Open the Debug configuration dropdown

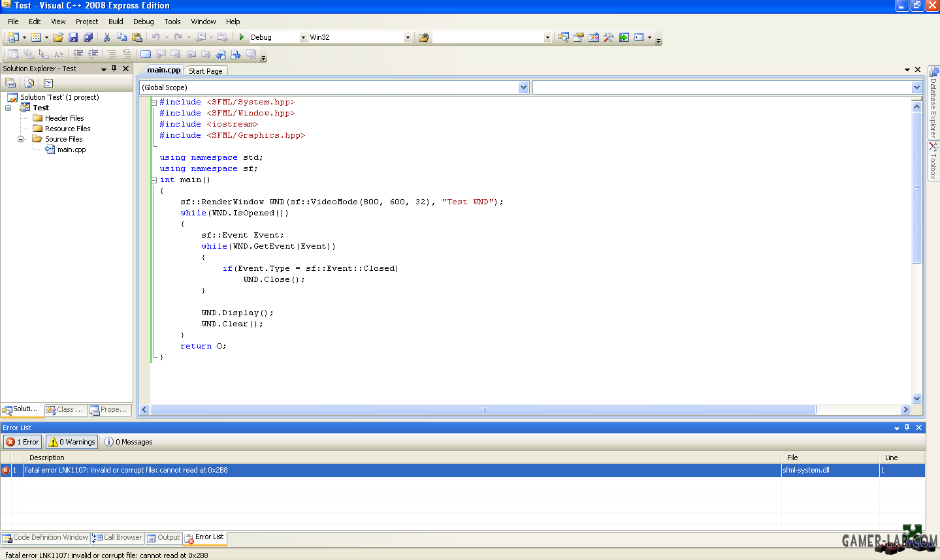(x=303, y=37)
